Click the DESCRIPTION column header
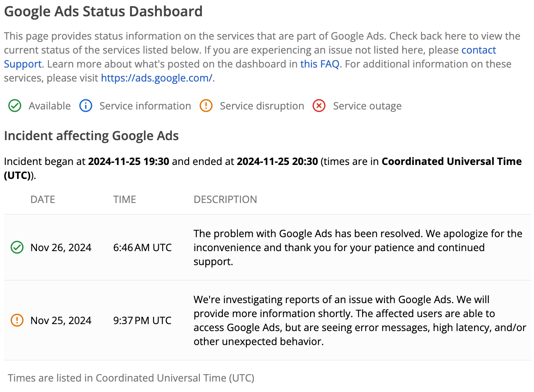Image resolution: width=534 pixels, height=392 pixels. 225,199
